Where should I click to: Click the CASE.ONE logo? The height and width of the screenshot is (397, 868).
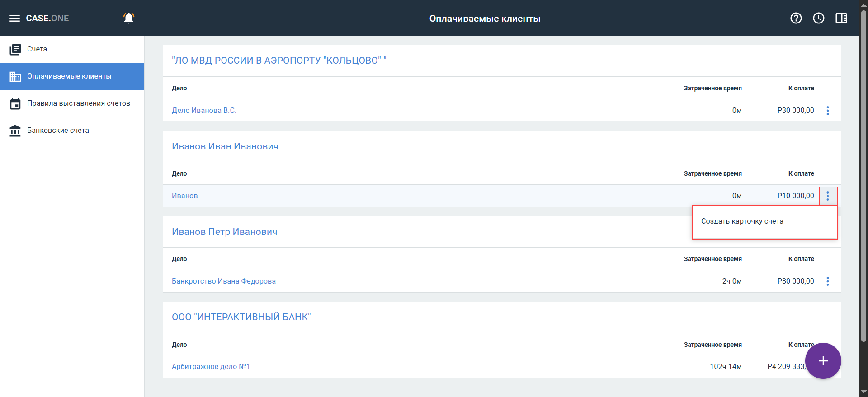[x=47, y=18]
